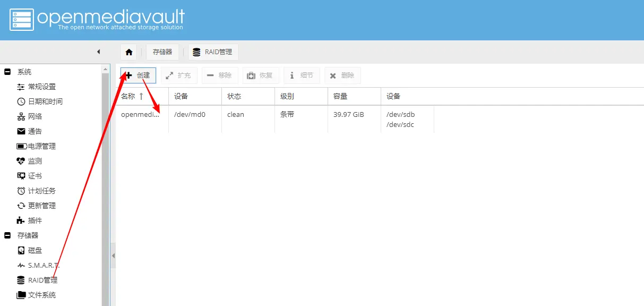The width and height of the screenshot is (644, 306).
Task: Open the 存储器 breadcrumb item
Action: click(162, 52)
